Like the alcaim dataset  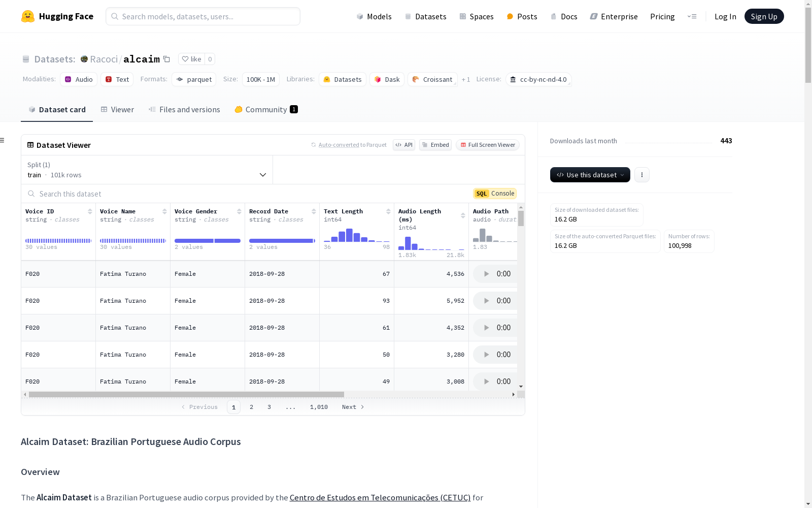tap(192, 59)
